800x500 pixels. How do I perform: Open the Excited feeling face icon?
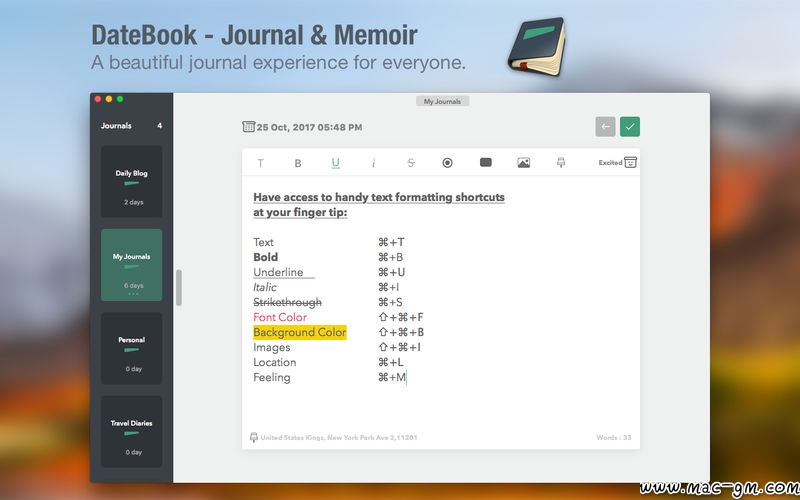point(631,162)
